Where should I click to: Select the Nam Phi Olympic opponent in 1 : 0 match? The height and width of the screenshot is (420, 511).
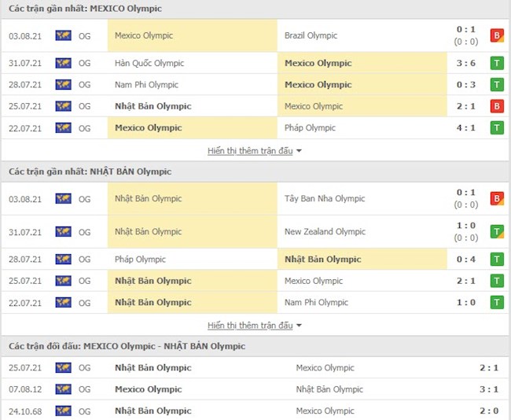coord(316,302)
